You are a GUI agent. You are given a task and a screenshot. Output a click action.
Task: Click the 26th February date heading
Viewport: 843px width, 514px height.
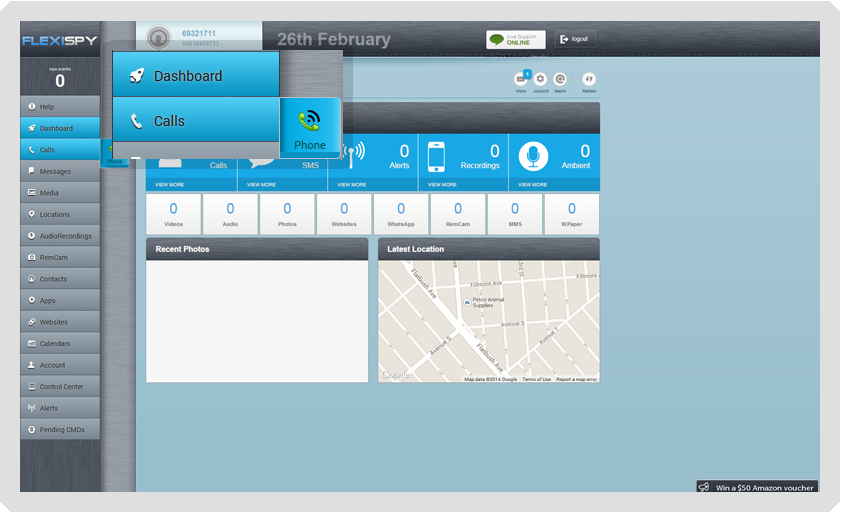click(334, 39)
